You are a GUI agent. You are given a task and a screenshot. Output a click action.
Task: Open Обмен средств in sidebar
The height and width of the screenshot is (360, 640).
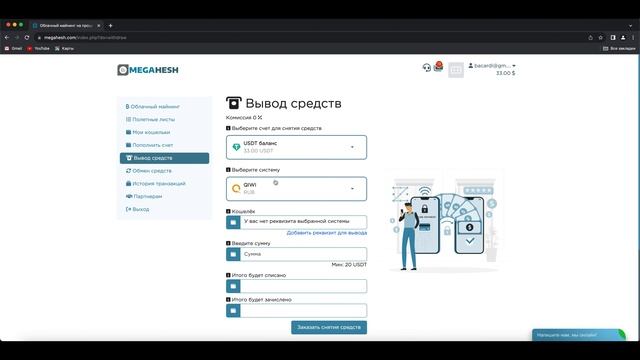tap(149, 171)
